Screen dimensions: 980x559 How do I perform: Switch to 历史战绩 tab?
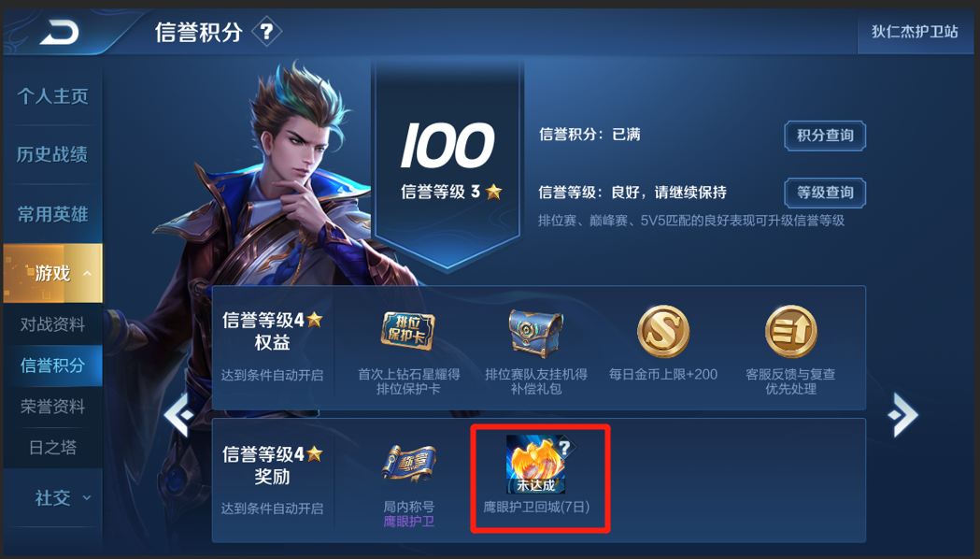click(x=53, y=154)
